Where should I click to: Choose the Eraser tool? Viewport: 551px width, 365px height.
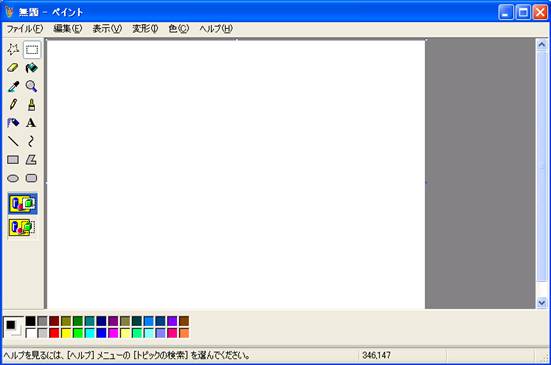tap(13, 68)
